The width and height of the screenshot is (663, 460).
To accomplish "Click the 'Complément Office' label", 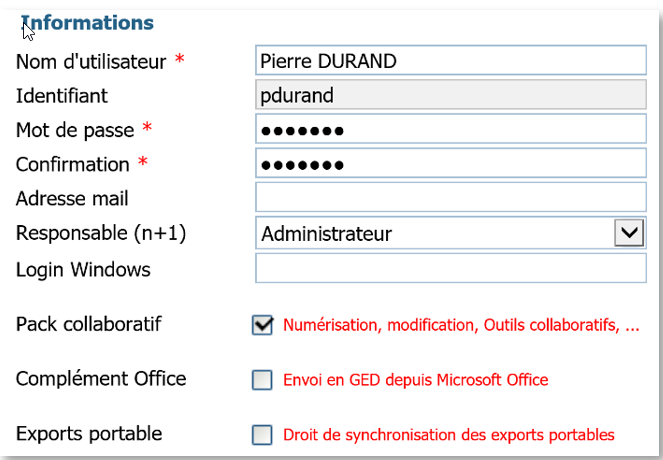I will tap(101, 379).
